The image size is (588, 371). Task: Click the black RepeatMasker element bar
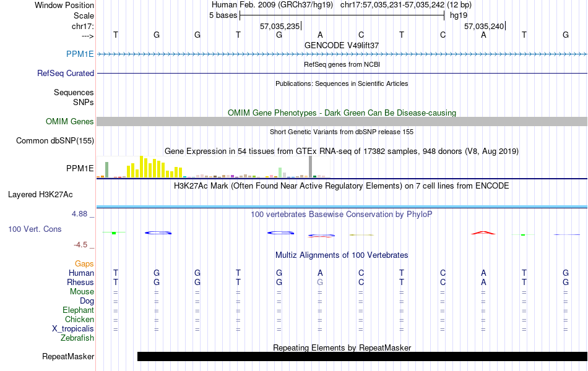click(362, 356)
